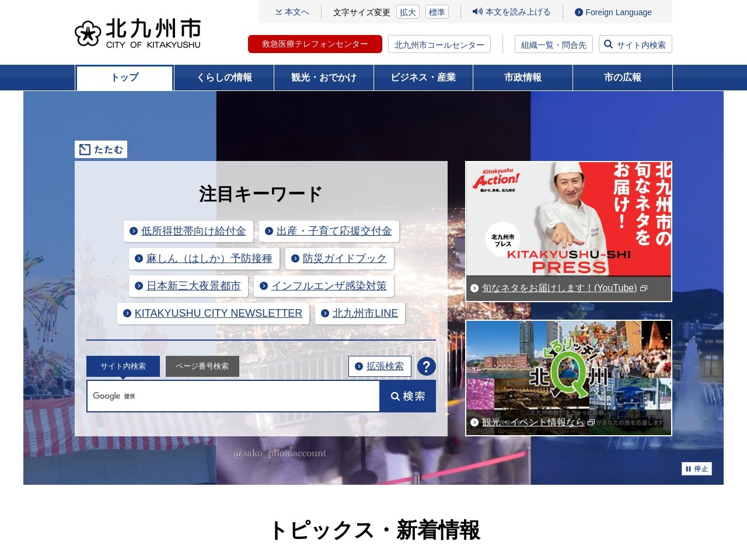Collapse the keyword panel with たたむ
Screen dimensions: 747x560
pyautogui.click(x=101, y=149)
